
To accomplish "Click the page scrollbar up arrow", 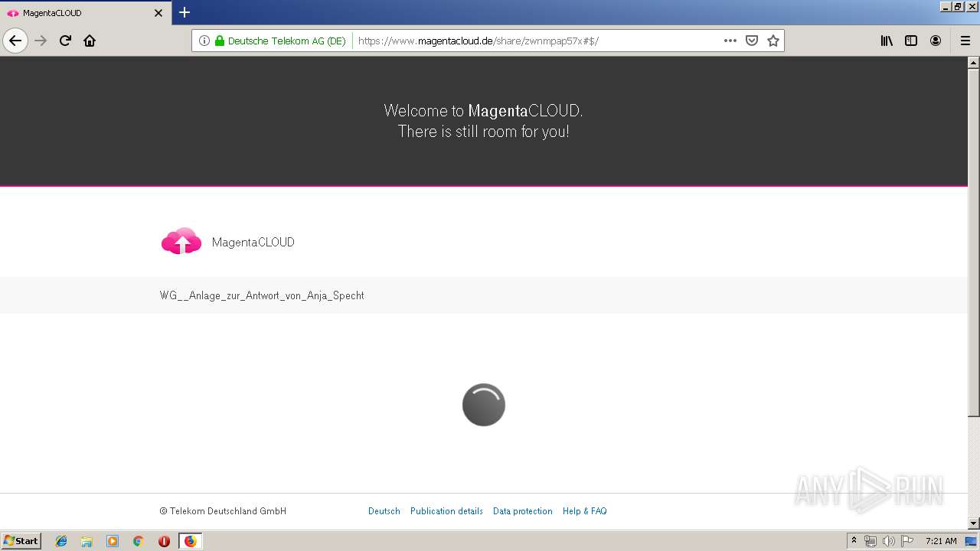I will click(974, 62).
